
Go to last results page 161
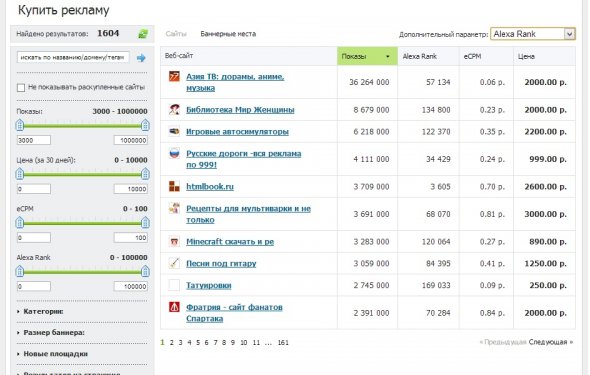(x=283, y=343)
